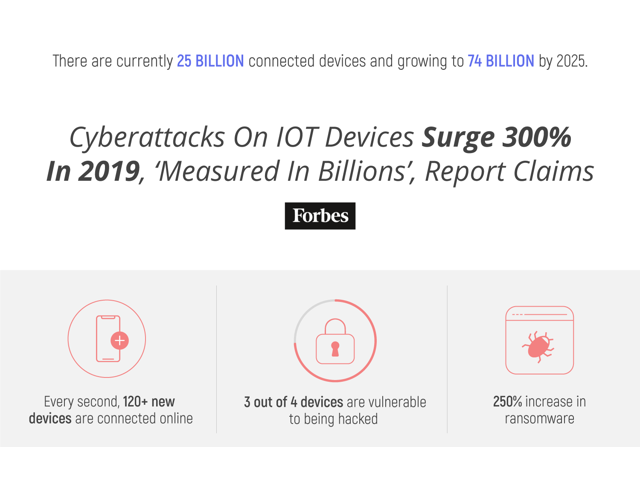Select the ransomware bug icon
This screenshot has width=640, height=480.
(x=538, y=347)
